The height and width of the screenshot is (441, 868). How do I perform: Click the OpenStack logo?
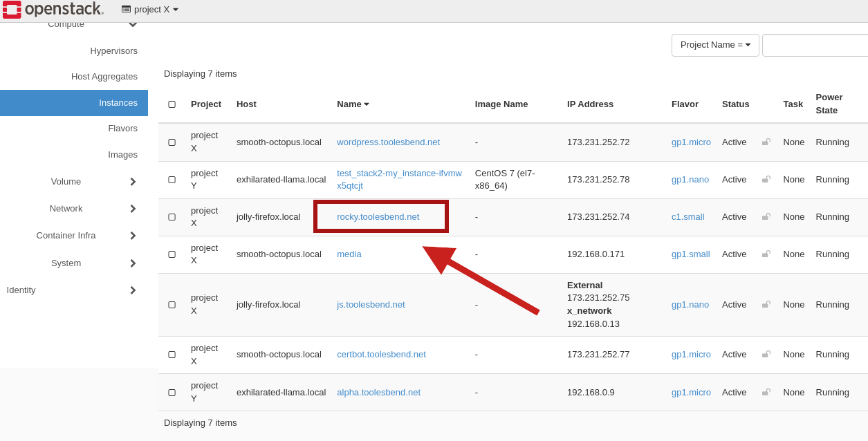click(53, 10)
